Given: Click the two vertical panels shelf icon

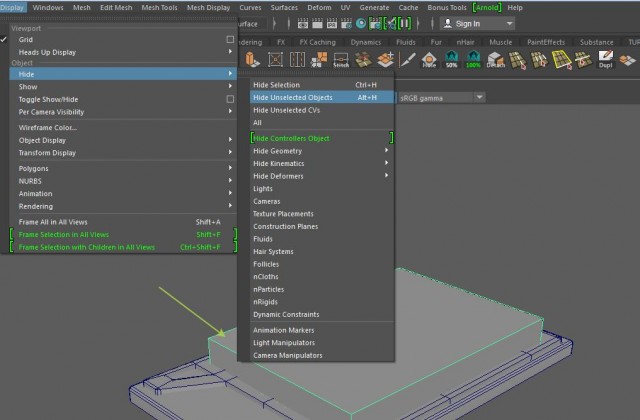Looking at the screenshot, I should (297, 60).
